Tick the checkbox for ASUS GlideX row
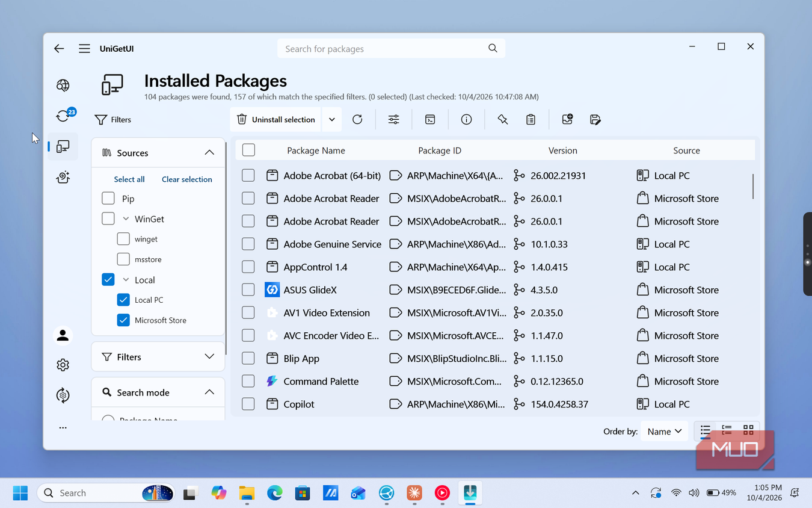812x508 pixels. coord(248,290)
